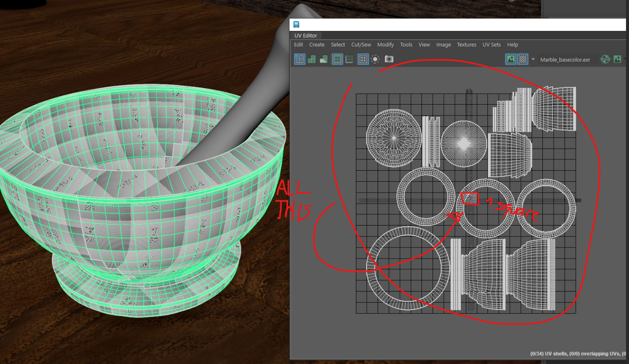Click the isolate select circle icon
Viewport: 629px width, 364px height.
[375, 59]
